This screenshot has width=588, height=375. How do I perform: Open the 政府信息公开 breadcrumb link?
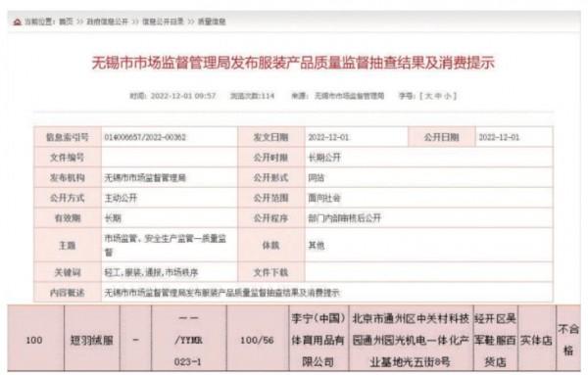[x=107, y=22]
